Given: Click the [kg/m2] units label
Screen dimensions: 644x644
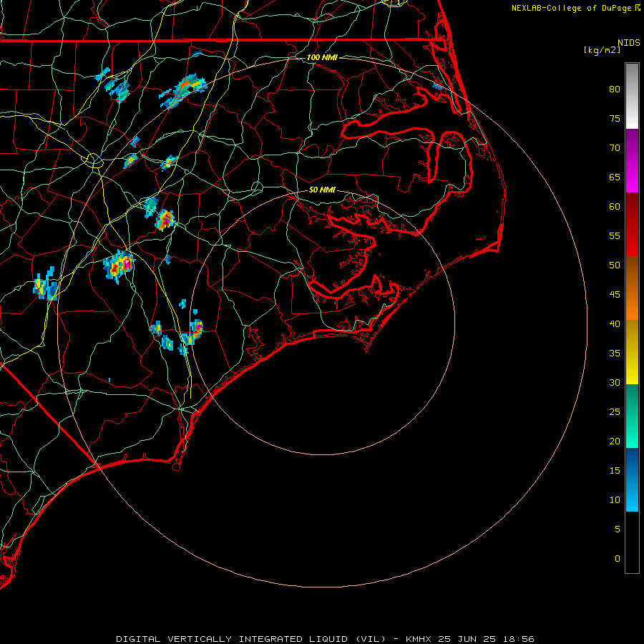Looking at the screenshot, I should (x=602, y=50).
